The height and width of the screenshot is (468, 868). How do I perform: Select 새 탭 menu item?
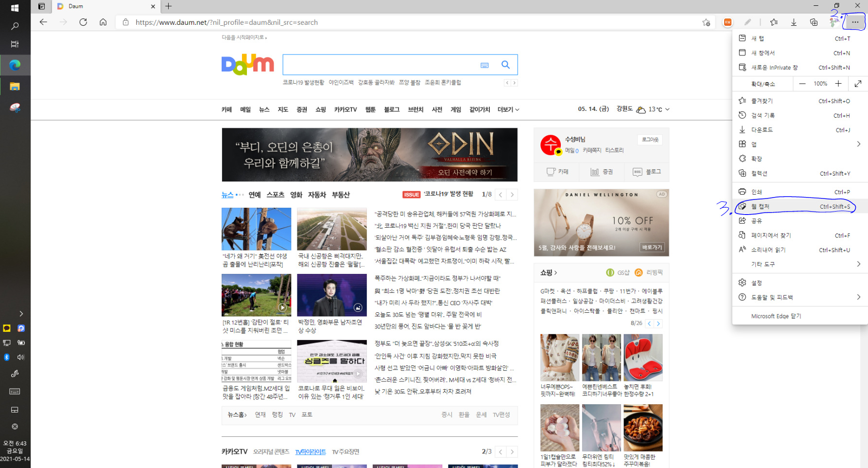(799, 38)
